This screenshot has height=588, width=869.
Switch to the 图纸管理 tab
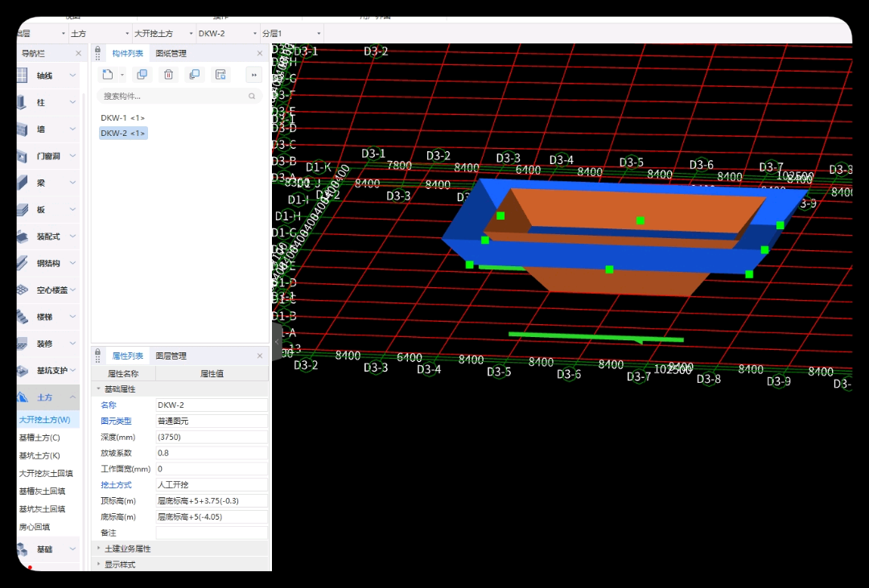[x=171, y=53]
